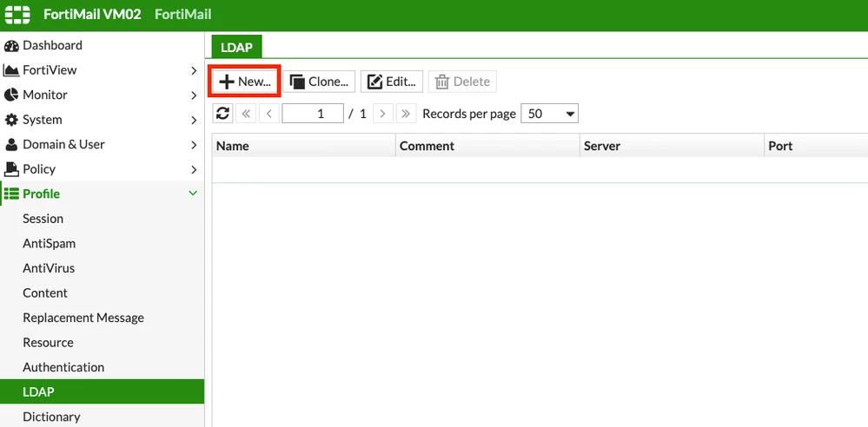This screenshot has width=868, height=427.
Task: Collapse the Profile menu chevron
Action: click(193, 194)
